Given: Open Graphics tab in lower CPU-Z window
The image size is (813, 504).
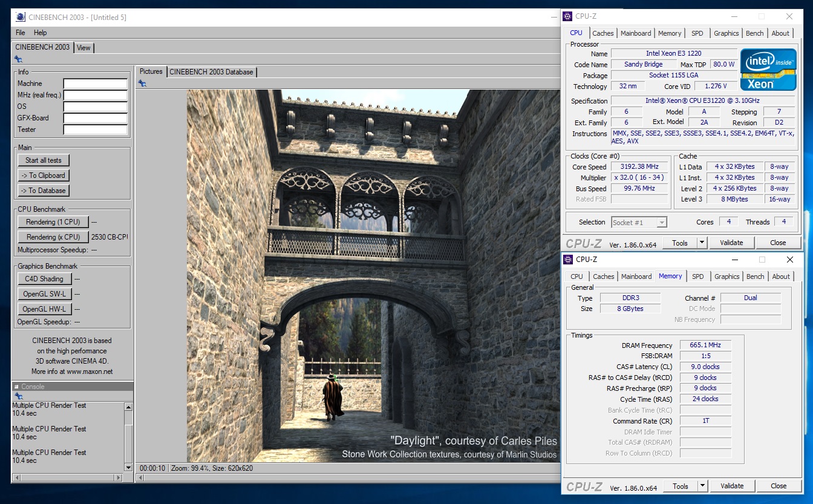Looking at the screenshot, I should point(726,277).
